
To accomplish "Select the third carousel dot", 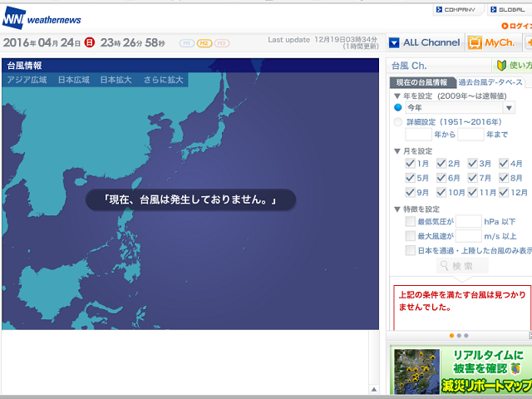I will 466,336.
